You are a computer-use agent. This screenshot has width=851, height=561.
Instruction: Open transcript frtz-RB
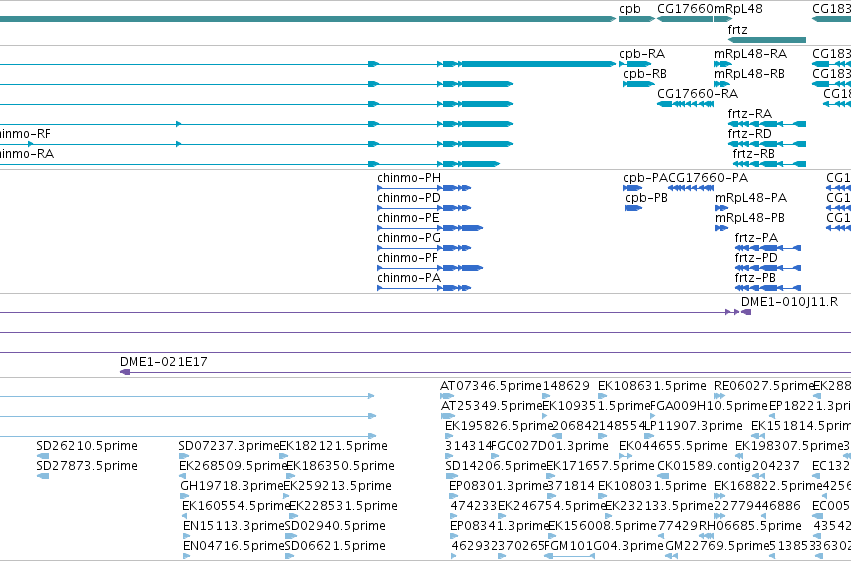coord(769,164)
